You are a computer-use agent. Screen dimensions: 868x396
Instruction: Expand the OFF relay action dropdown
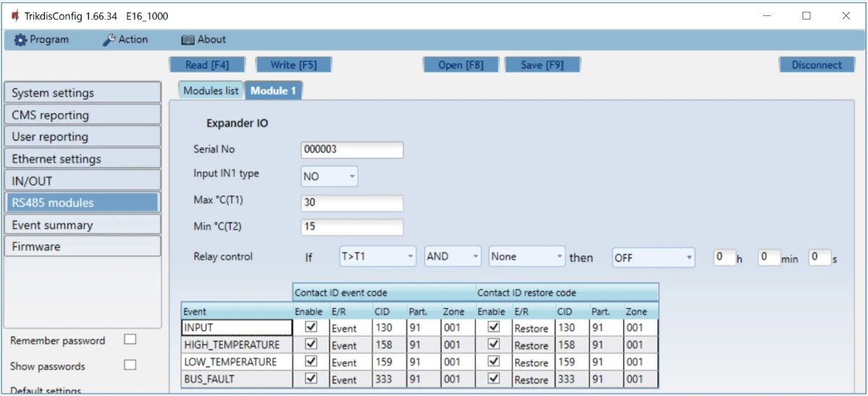click(652, 257)
